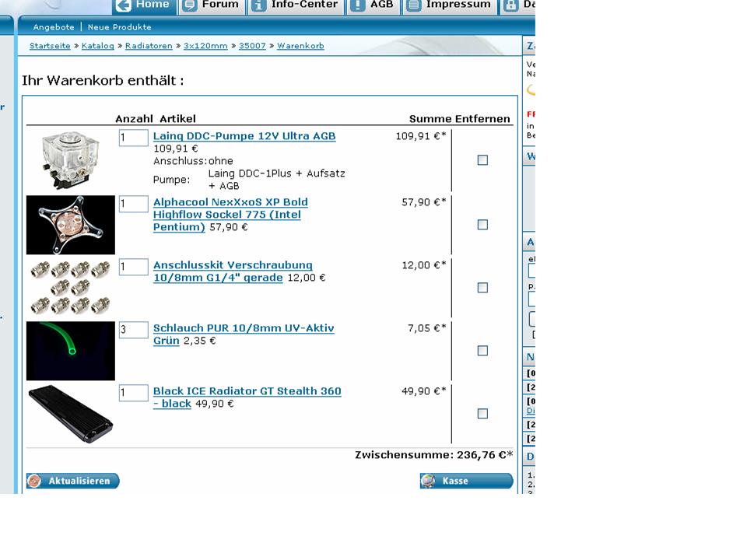Go to Katalog breadcrumb link
Viewport: 747px width, 560px height.
coord(98,46)
